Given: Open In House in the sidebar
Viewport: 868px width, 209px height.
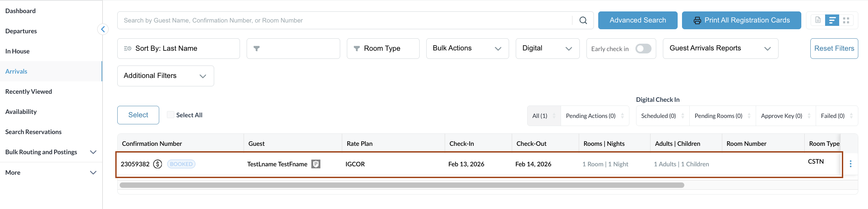Looking at the screenshot, I should click(x=17, y=51).
